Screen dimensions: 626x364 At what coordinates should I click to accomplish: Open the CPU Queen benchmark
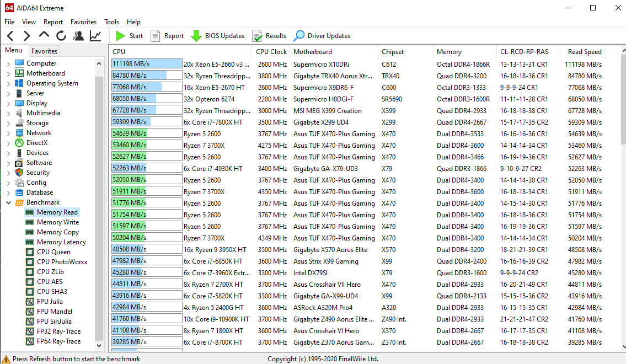[53, 252]
